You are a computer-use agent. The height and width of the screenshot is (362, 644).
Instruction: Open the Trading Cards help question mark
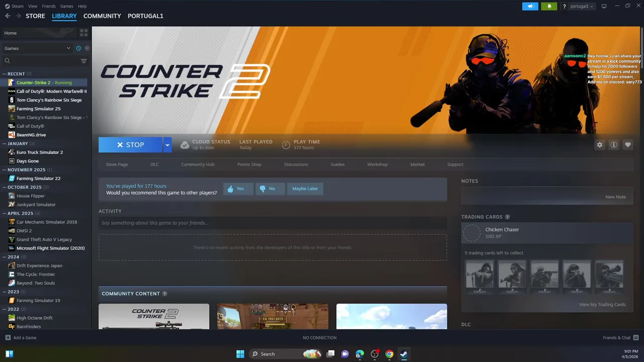click(507, 217)
